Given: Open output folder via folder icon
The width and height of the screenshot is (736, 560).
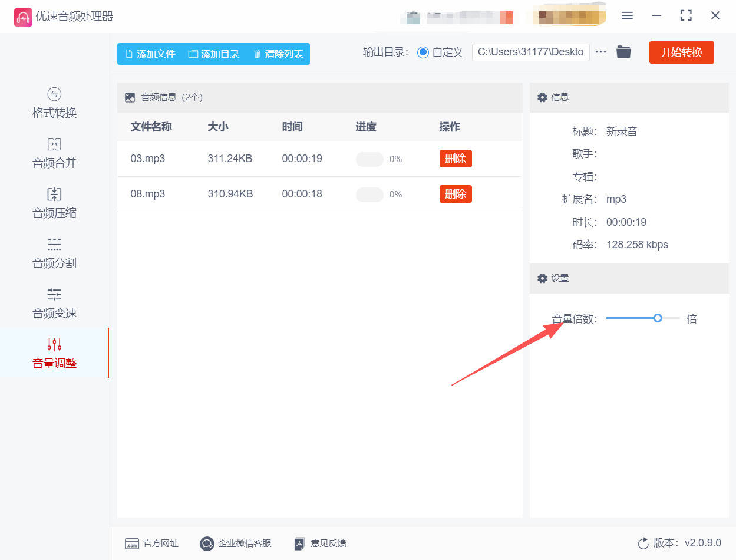Looking at the screenshot, I should pyautogui.click(x=623, y=52).
